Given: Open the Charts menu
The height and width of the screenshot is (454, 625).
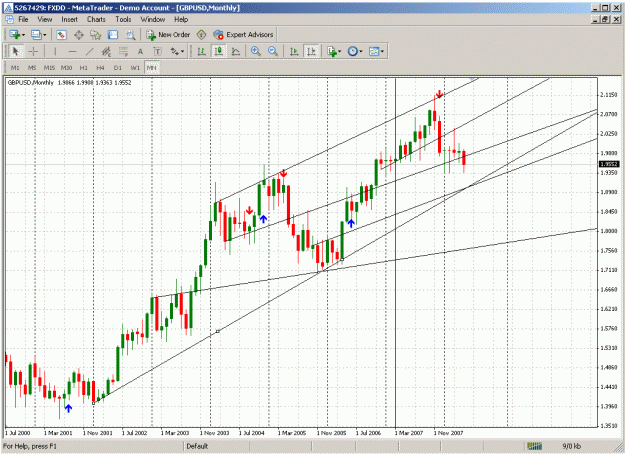Looking at the screenshot, I should tap(96, 19).
